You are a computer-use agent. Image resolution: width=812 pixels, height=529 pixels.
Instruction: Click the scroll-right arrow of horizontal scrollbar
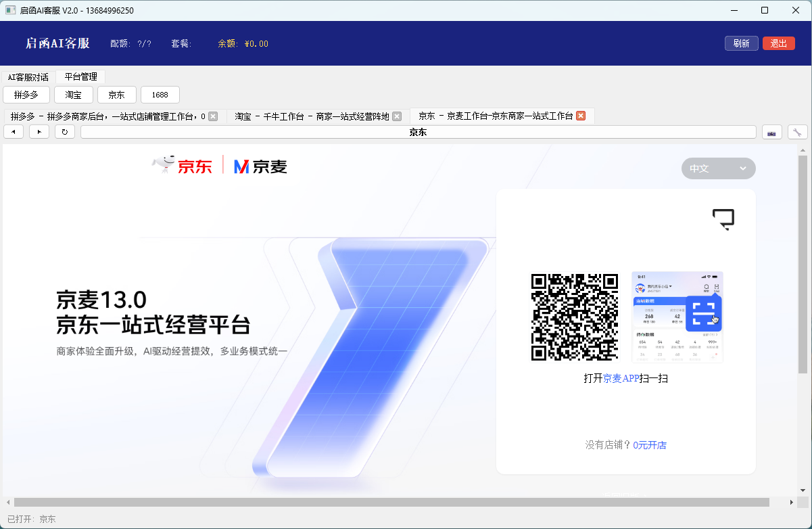792,502
